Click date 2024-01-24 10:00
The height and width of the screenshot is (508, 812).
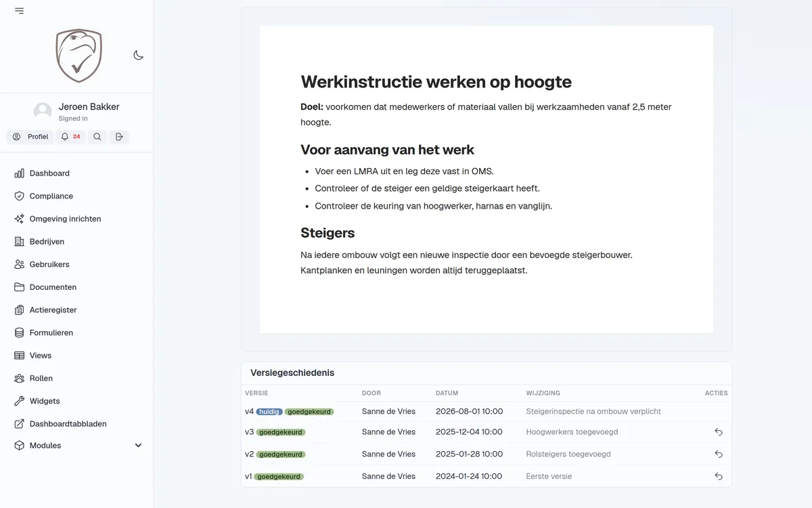tap(469, 477)
